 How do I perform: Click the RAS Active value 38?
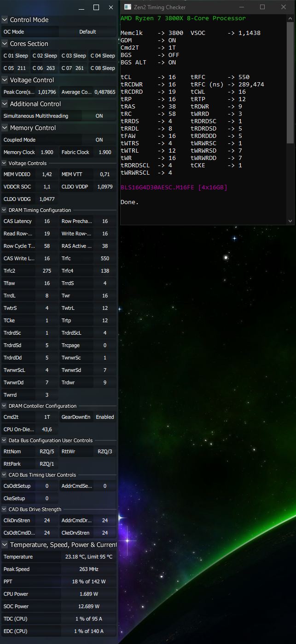tap(105, 246)
